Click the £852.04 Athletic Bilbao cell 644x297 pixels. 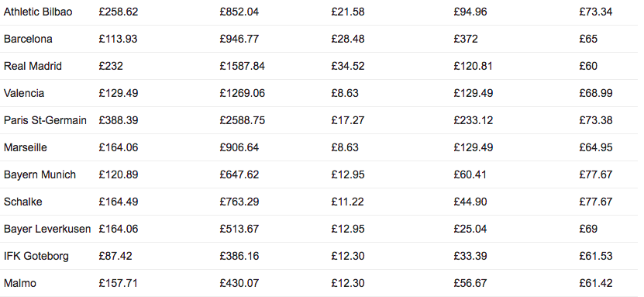click(239, 12)
